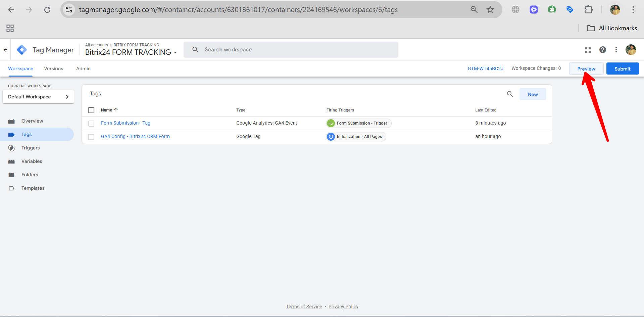Open the purple snowflake extension icon
This screenshot has width=644, height=317.
tap(534, 10)
